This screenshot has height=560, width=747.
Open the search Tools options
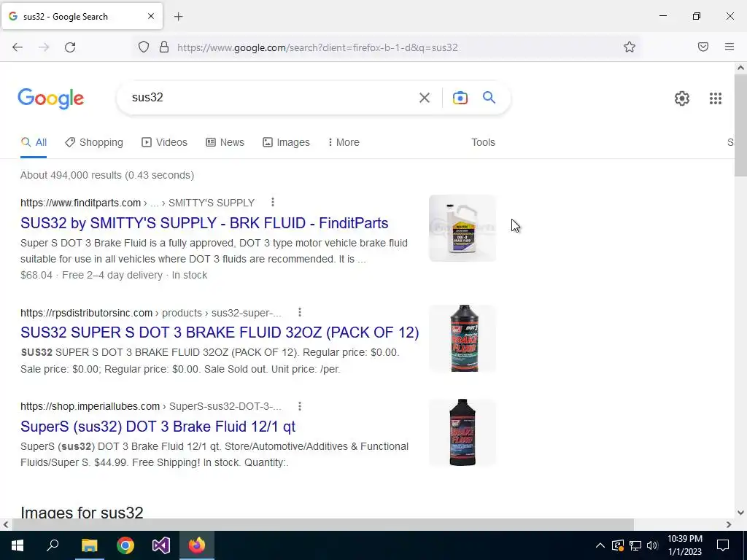(x=483, y=142)
